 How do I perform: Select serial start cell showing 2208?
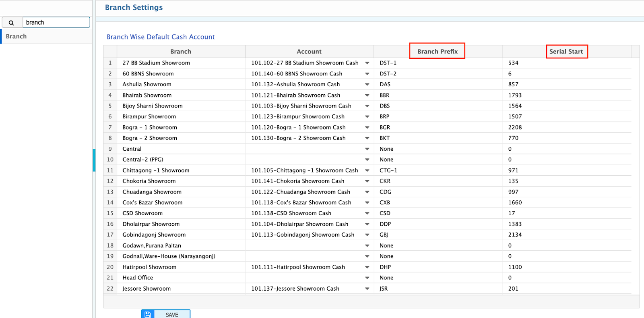point(566,127)
